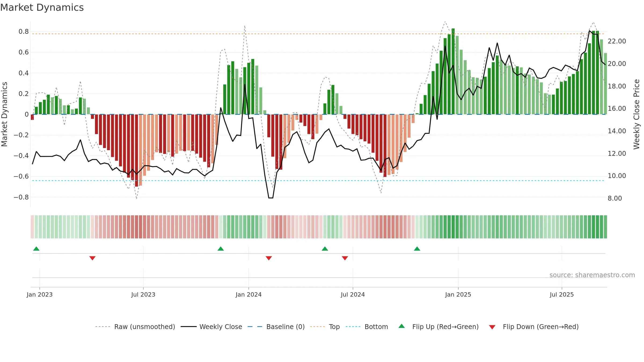Click the 10.00 price axis label
This screenshot has height=362, width=644.
(617, 176)
